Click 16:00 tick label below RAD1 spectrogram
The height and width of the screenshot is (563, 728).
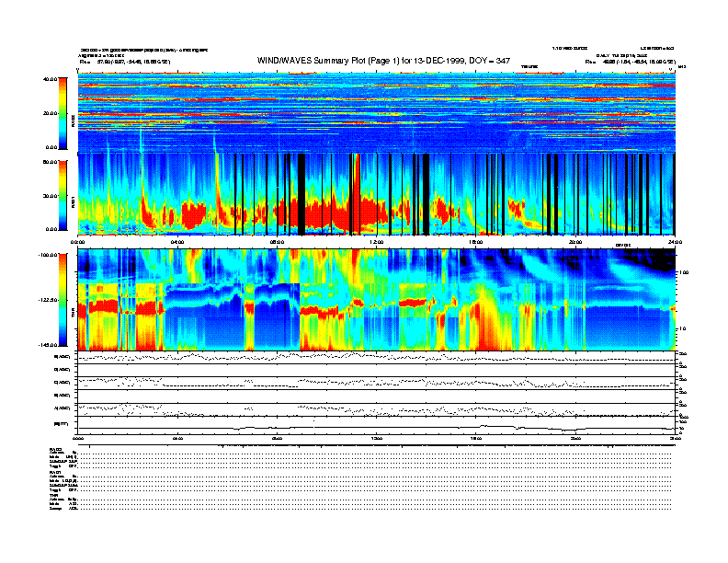476,242
